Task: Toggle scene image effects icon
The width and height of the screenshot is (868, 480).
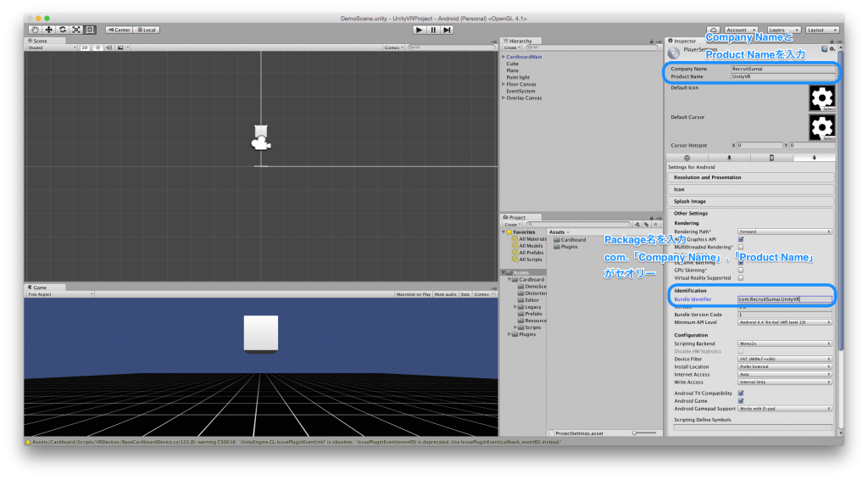Action: click(x=120, y=47)
